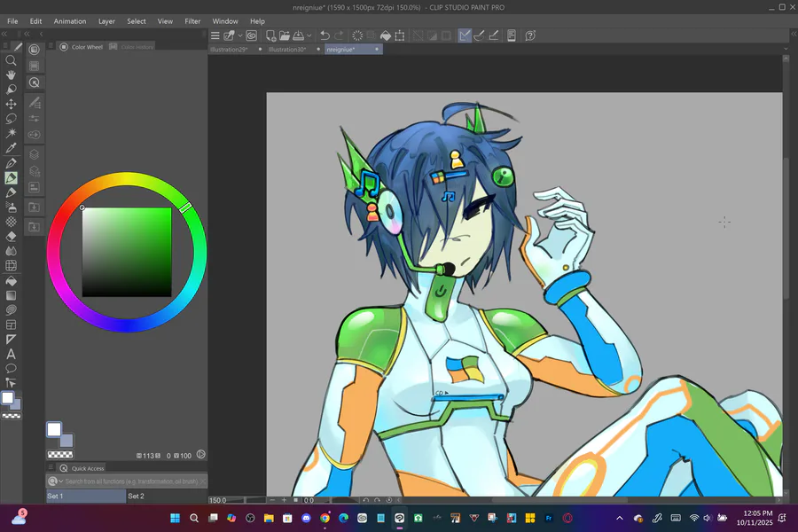Switch to the Illustration30 canvas tab
Viewport: 798px width, 532px height.
tap(287, 50)
